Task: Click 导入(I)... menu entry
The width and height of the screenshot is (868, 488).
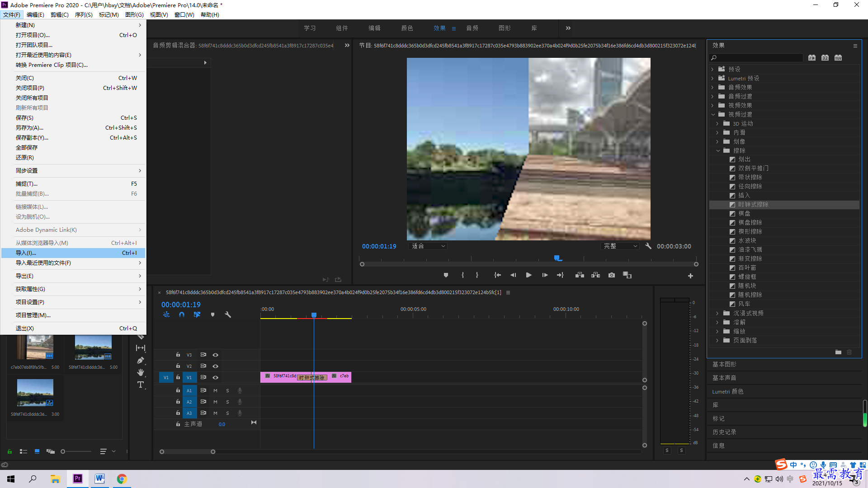Action: pyautogui.click(x=73, y=253)
